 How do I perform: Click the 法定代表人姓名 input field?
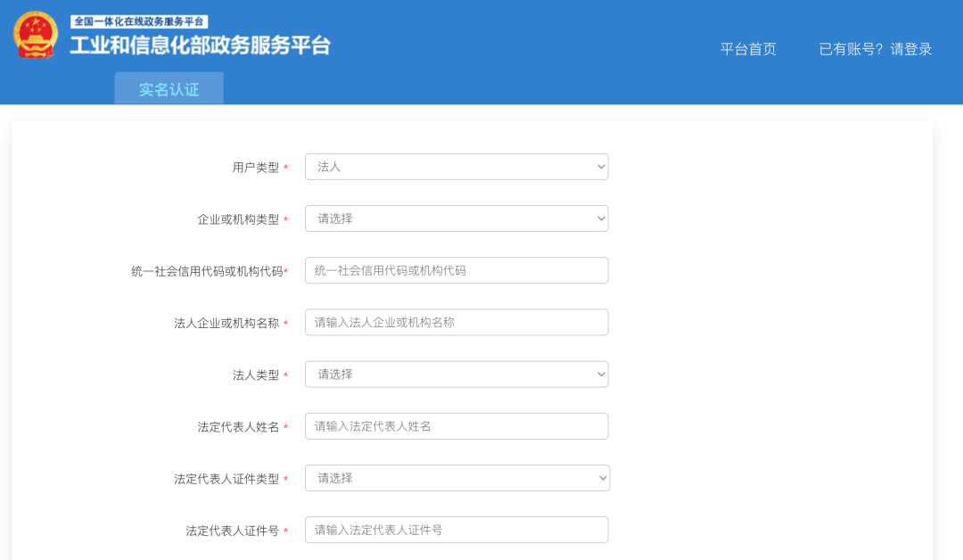pyautogui.click(x=457, y=426)
